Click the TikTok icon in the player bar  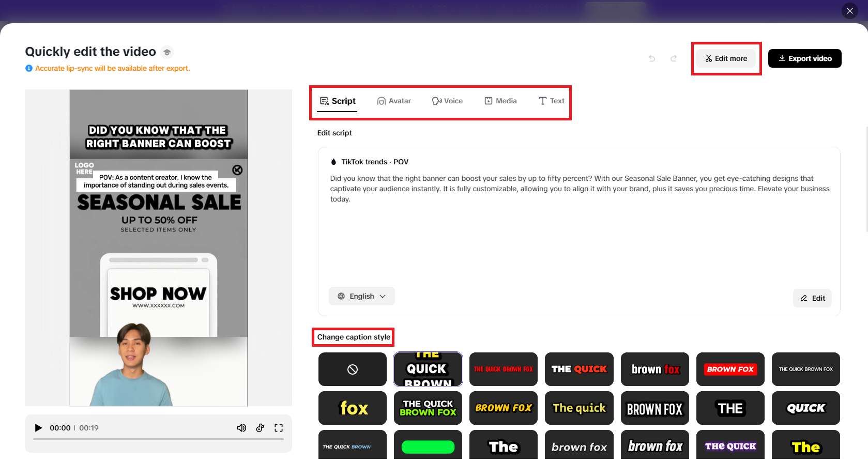point(260,428)
